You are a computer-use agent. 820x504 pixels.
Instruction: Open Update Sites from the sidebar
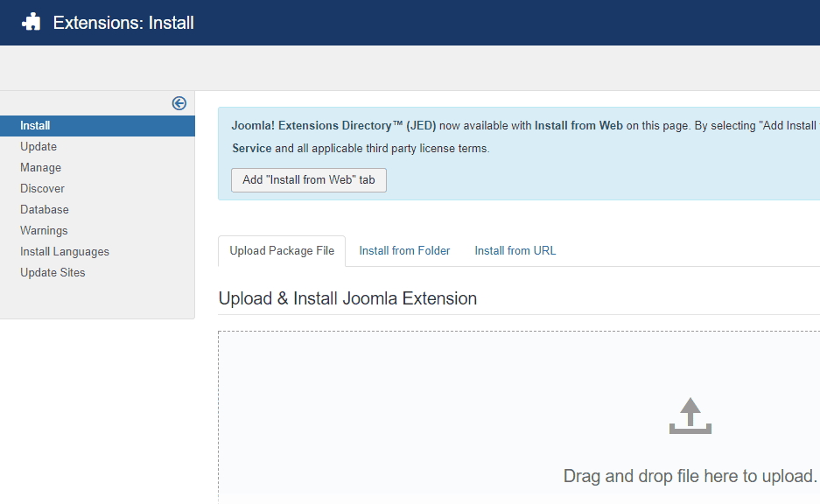click(53, 272)
